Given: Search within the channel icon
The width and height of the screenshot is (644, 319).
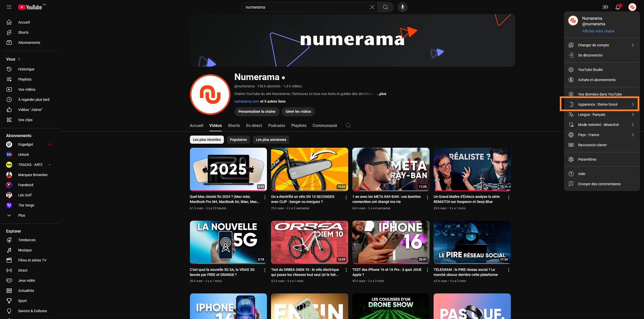Looking at the screenshot, I should pyautogui.click(x=348, y=125).
